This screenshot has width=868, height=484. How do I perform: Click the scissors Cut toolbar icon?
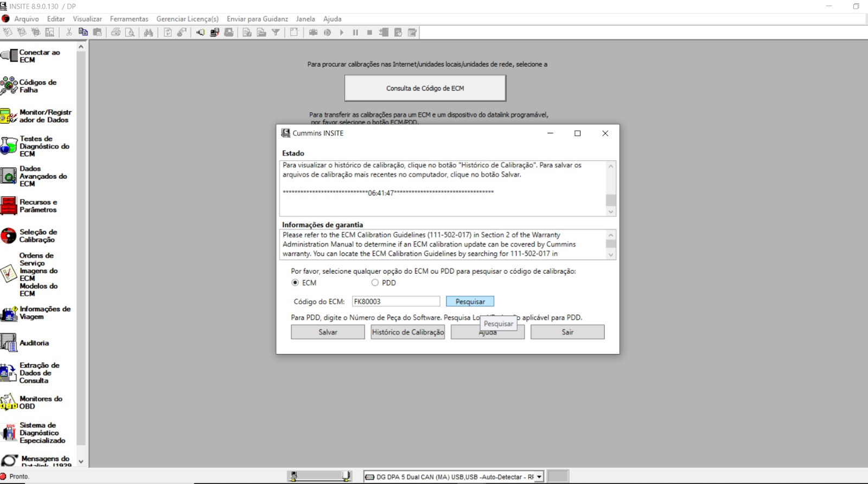coord(69,33)
